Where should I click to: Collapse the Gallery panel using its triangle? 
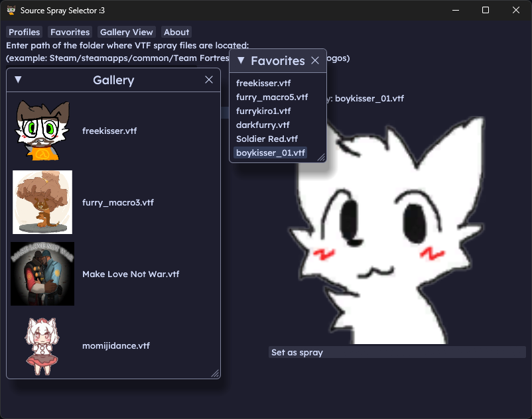point(19,80)
